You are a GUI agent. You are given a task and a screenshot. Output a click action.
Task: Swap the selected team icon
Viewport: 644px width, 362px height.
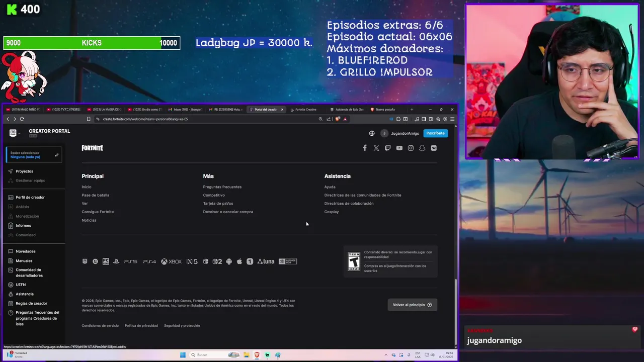57,155
